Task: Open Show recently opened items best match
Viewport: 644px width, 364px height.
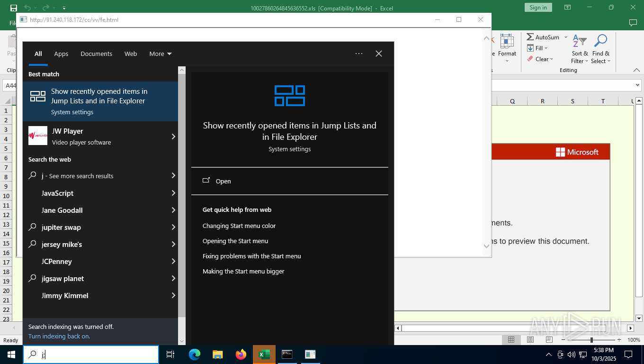Action: pyautogui.click(x=100, y=101)
